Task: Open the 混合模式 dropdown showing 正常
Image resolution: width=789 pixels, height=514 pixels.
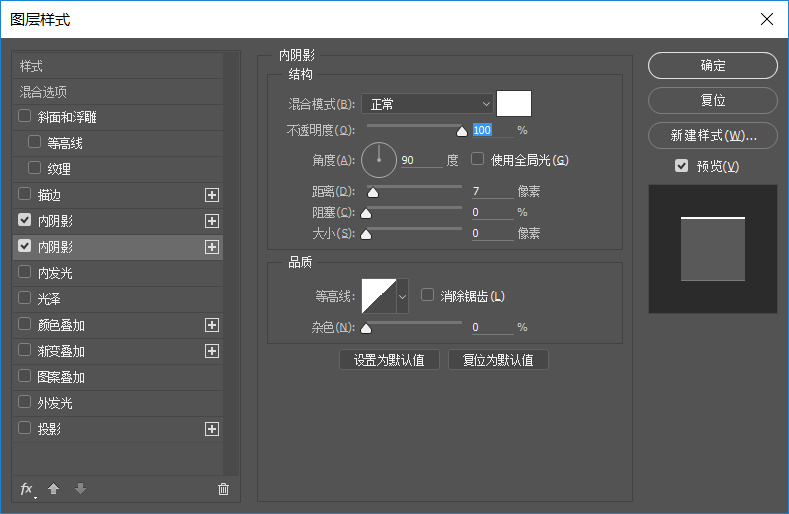Action: coord(428,104)
